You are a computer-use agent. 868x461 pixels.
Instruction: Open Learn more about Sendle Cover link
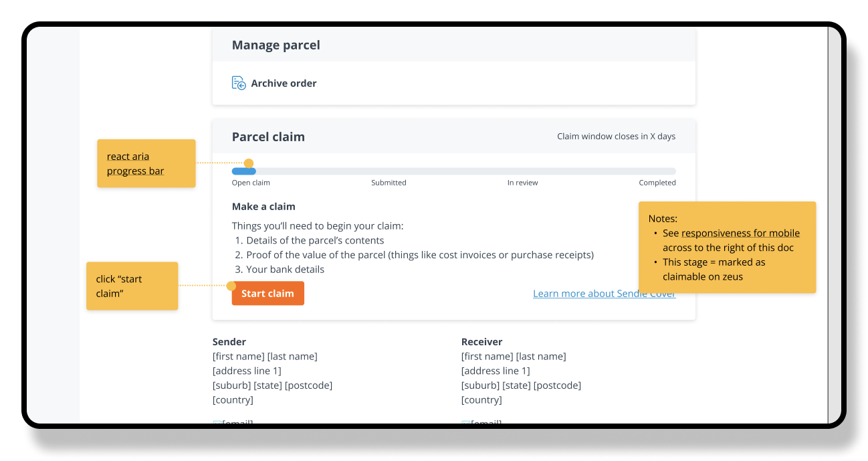pyautogui.click(x=604, y=294)
